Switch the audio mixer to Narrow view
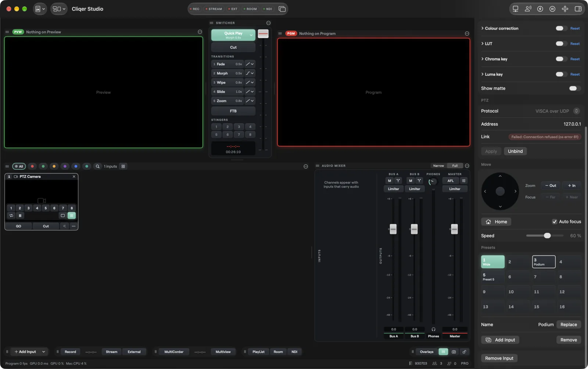Image resolution: width=588 pixels, height=369 pixels. (438, 166)
